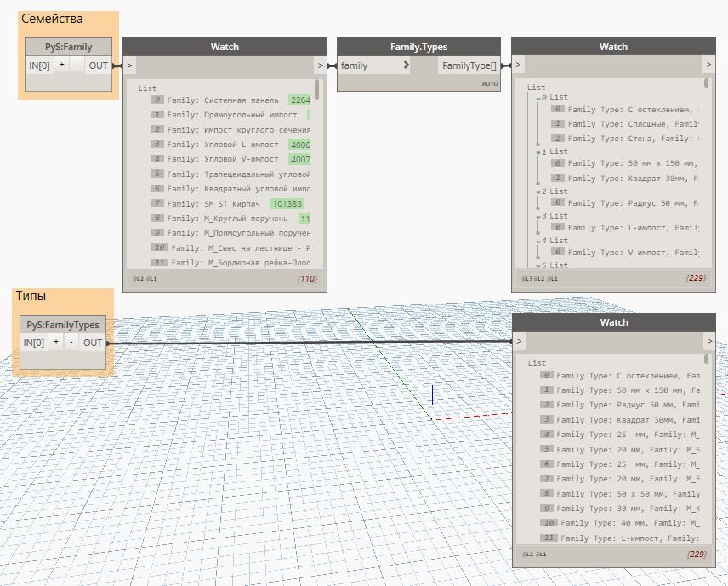Select the Семейства group title
Image resolution: width=728 pixels, height=586 pixels.
click(x=52, y=19)
